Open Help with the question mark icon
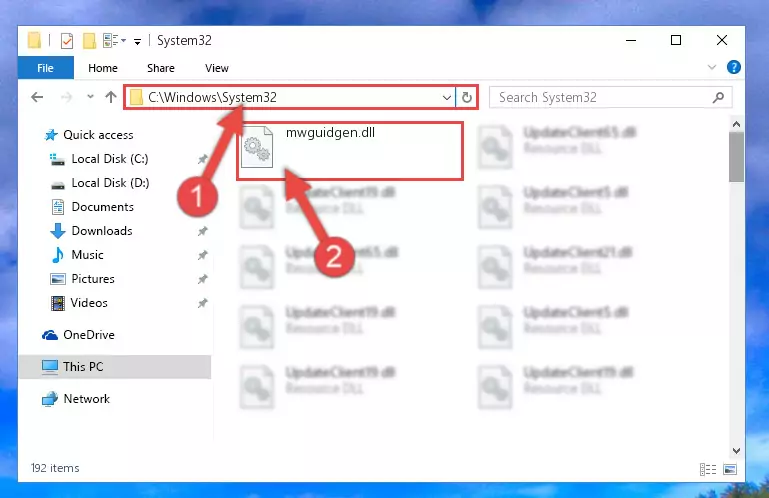Screen dimensions: 769x498 734,67
